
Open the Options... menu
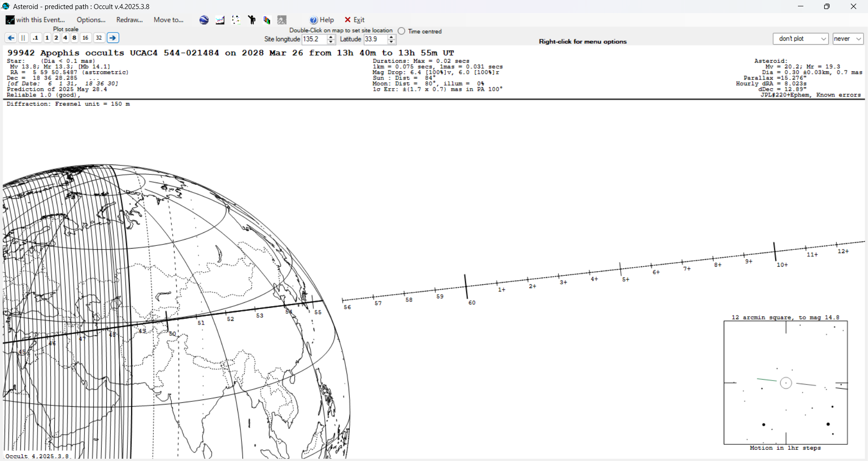(91, 20)
